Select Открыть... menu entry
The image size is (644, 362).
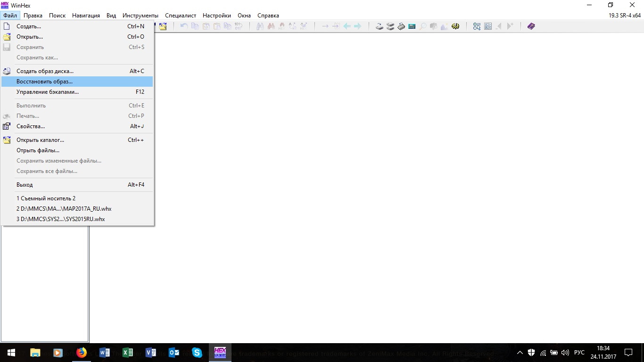tap(77, 37)
